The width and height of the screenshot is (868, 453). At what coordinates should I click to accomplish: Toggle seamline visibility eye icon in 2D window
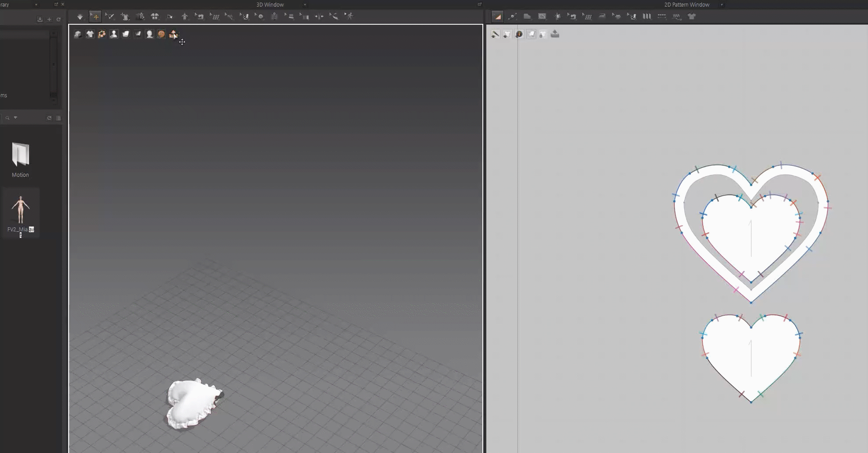pos(495,34)
